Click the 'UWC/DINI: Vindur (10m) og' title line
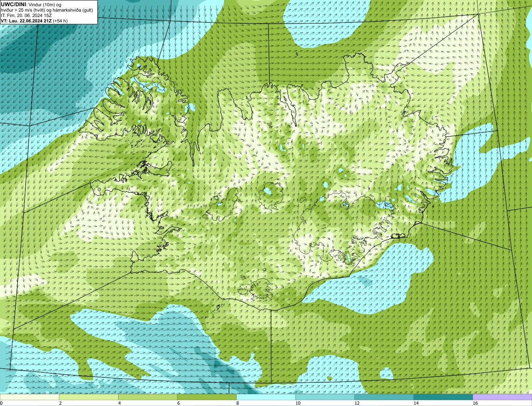Screen dimensions: 532x406 coord(31,4)
